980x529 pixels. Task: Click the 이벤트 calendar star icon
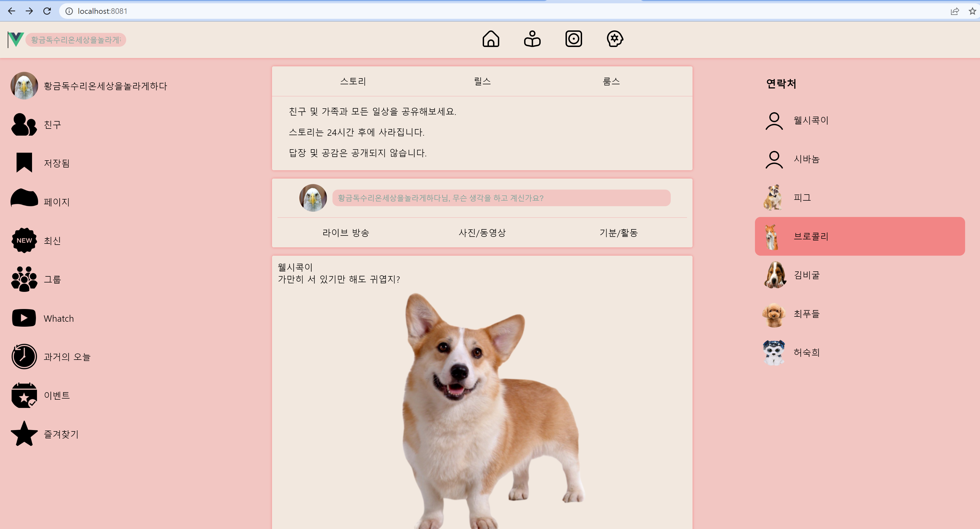(x=24, y=395)
